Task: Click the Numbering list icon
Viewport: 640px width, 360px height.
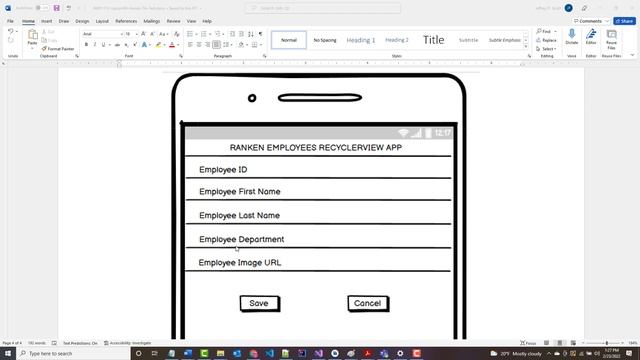Action: (204, 34)
